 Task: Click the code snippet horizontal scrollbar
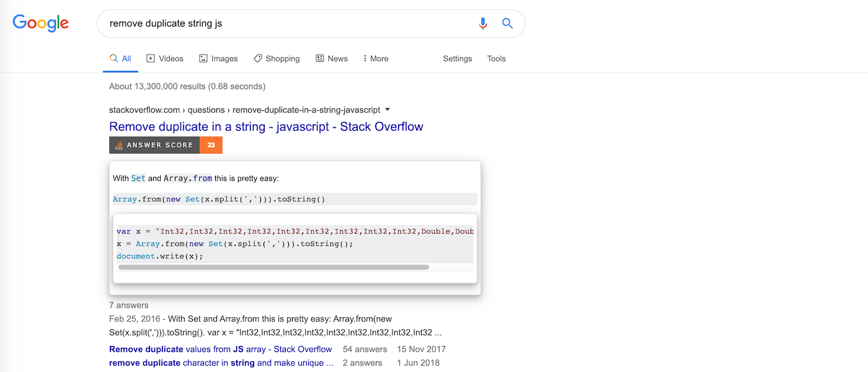[x=273, y=267]
